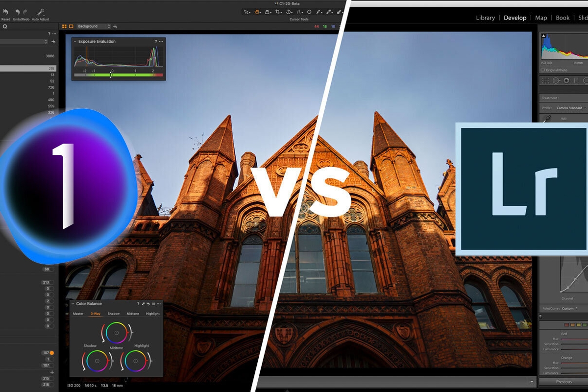This screenshot has height=392, width=588.
Task: Collapse the Color Balance panel
Action: (73, 304)
